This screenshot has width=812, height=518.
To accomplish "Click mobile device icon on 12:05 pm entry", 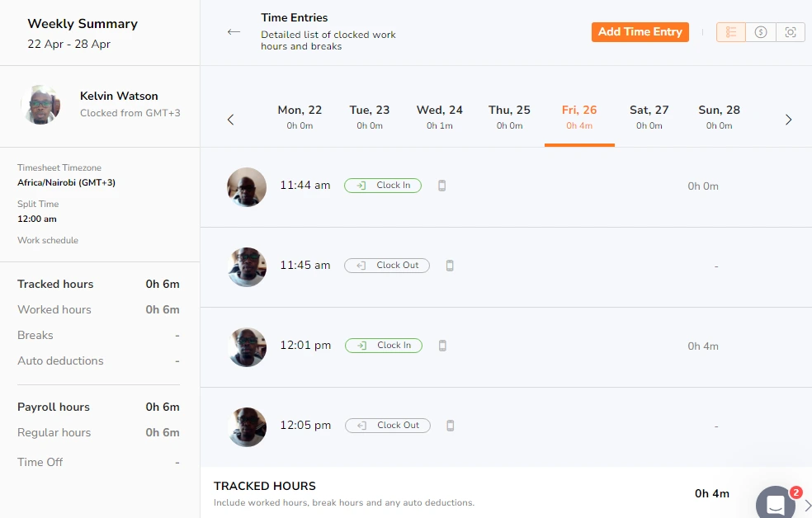I will [450, 426].
